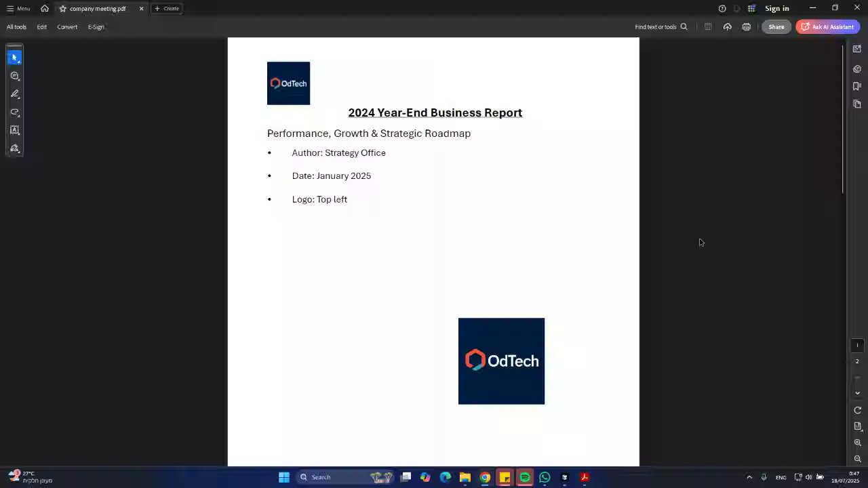This screenshot has height=488, width=868.
Task: Click Find text or tools search
Action: click(661, 27)
